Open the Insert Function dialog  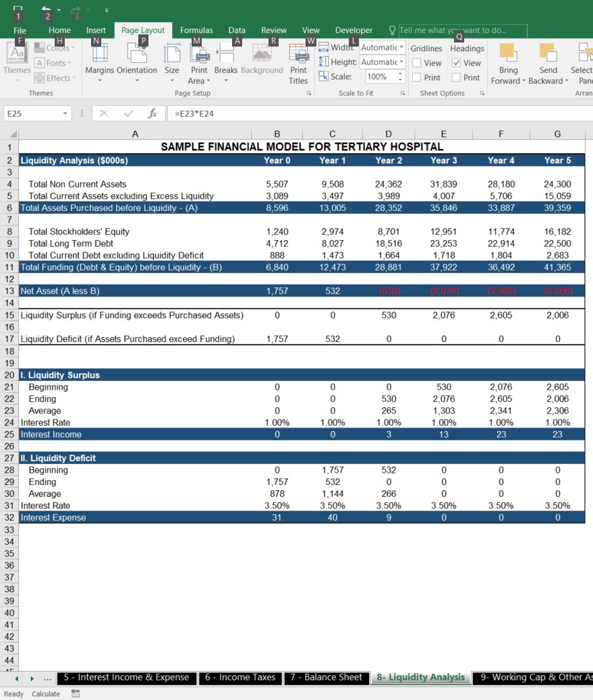tap(152, 113)
